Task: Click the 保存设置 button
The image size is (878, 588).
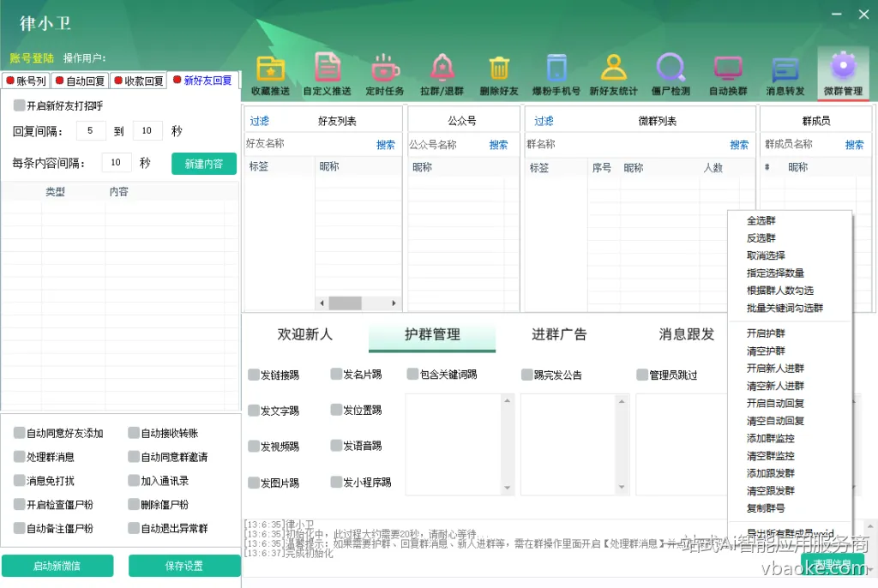Action: tap(184, 566)
